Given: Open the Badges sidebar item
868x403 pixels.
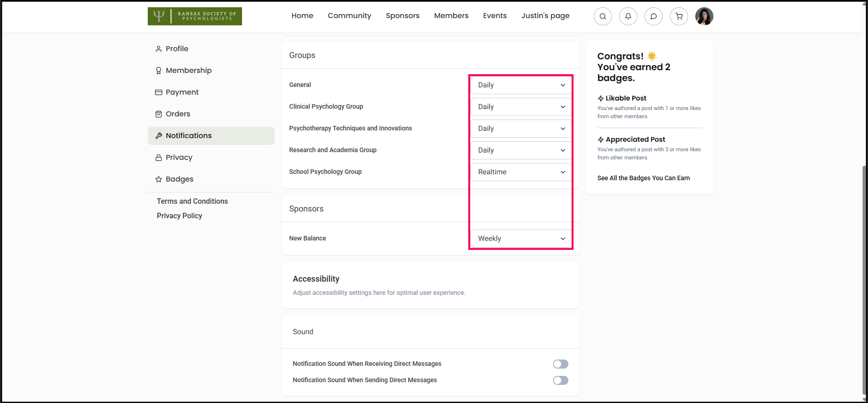Looking at the screenshot, I should click(179, 179).
